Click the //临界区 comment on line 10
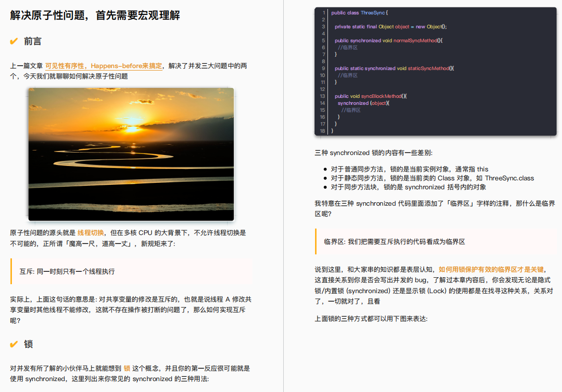Screen dimensions: 562x392 pos(348,76)
